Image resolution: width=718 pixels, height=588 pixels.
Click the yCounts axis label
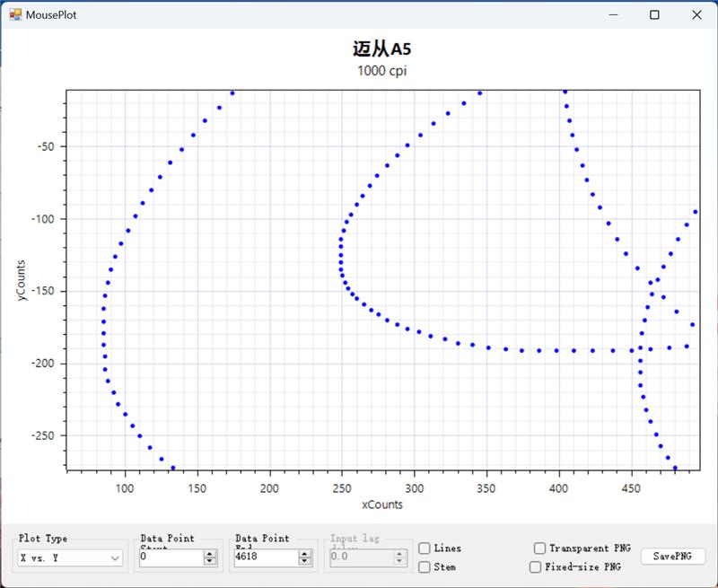22,279
